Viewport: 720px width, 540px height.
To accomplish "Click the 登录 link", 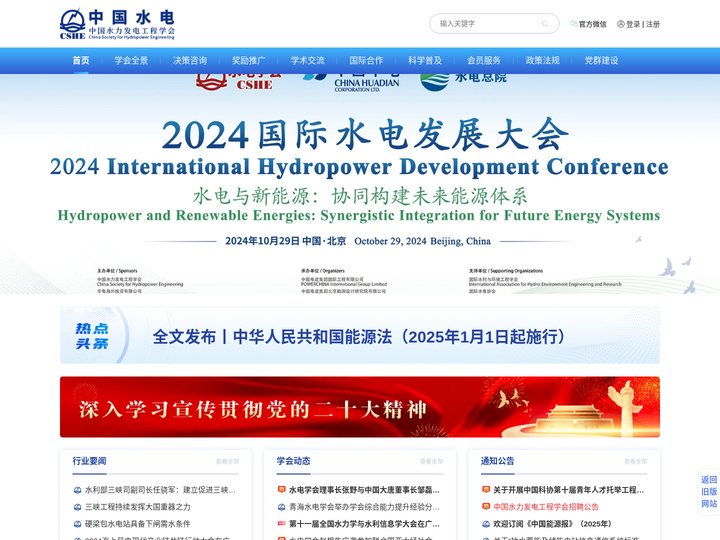I will click(x=633, y=24).
